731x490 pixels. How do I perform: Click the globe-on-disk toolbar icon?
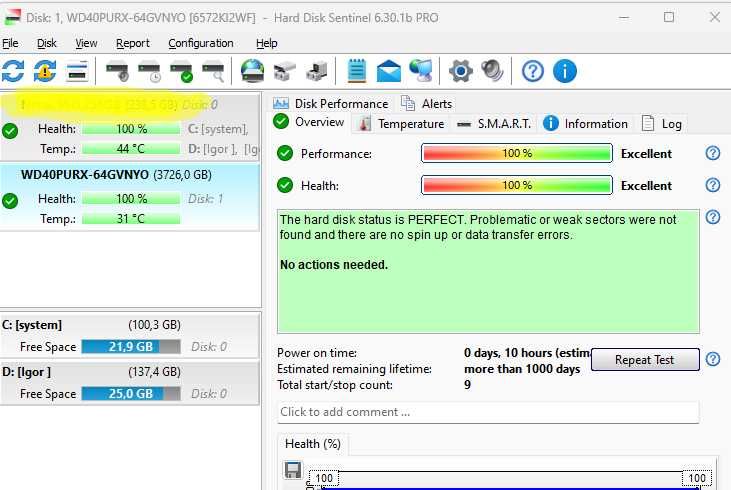tap(252, 71)
